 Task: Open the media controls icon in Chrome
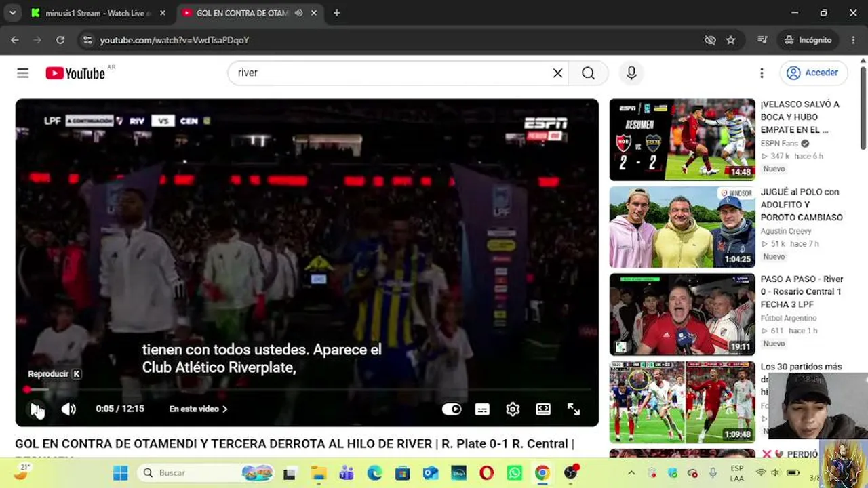pyautogui.click(x=762, y=40)
